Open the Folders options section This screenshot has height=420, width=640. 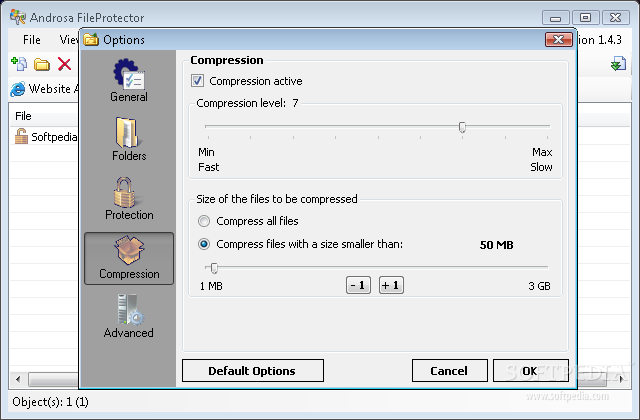click(x=129, y=139)
